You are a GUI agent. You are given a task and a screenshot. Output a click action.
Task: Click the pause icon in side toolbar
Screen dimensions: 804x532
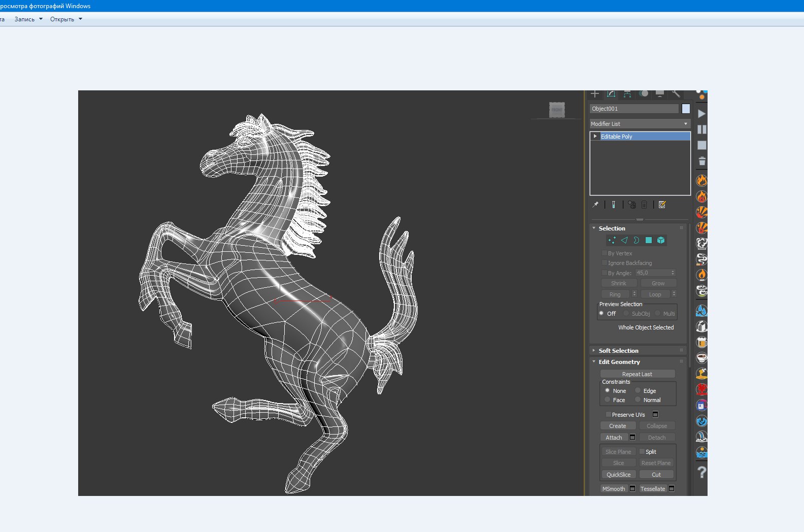[701, 129]
